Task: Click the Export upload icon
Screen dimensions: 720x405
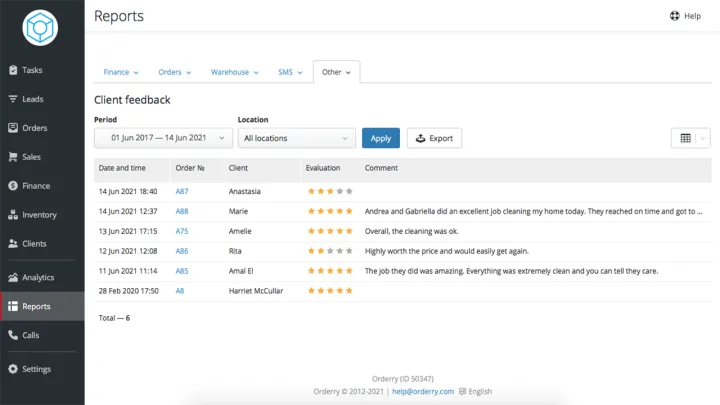Action: 420,138
